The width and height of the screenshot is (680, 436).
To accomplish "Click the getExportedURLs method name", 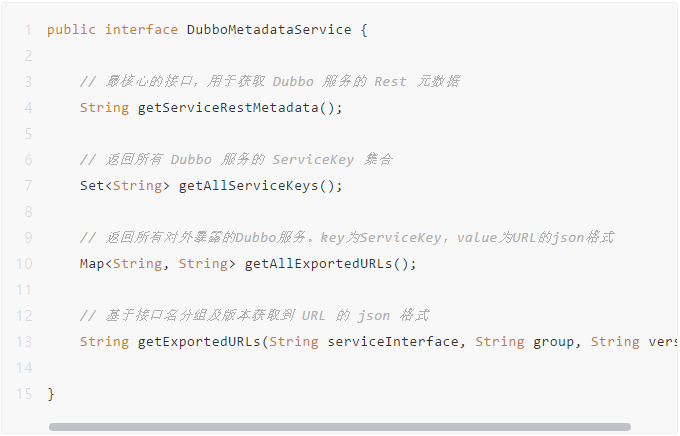I will point(196,342).
